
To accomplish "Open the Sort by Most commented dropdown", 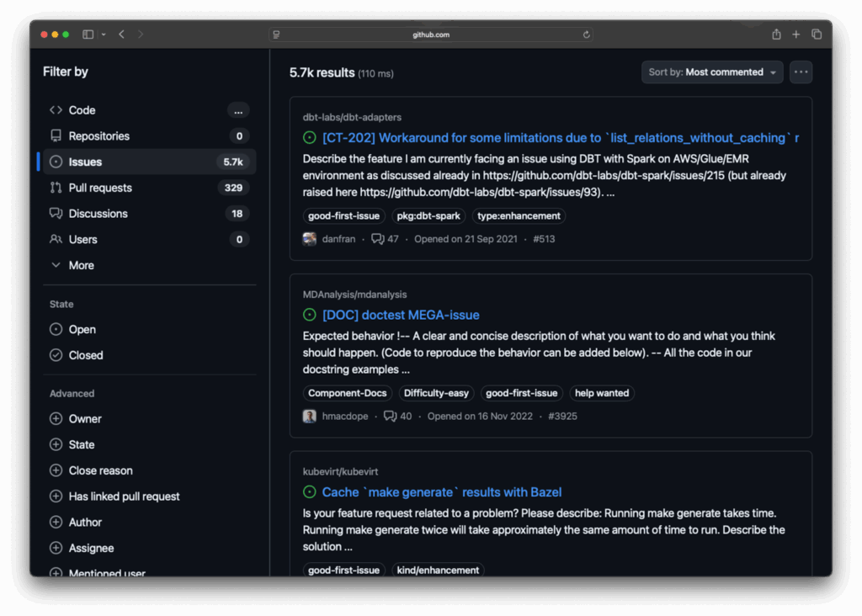I will pos(712,72).
